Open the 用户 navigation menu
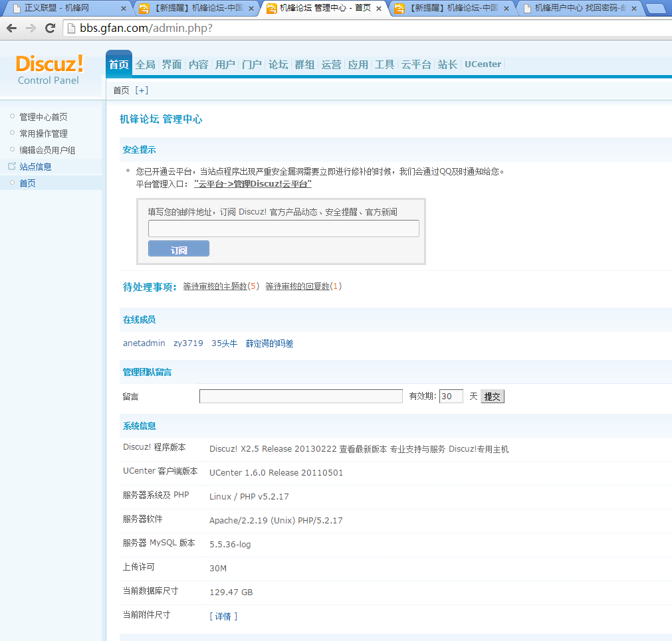This screenshot has height=641, width=672. [225, 64]
